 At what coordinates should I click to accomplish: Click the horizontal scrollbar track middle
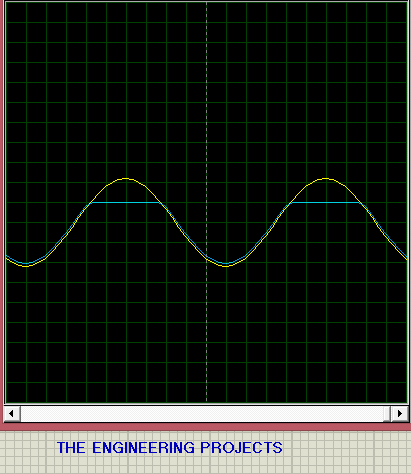pyautogui.click(x=202, y=414)
